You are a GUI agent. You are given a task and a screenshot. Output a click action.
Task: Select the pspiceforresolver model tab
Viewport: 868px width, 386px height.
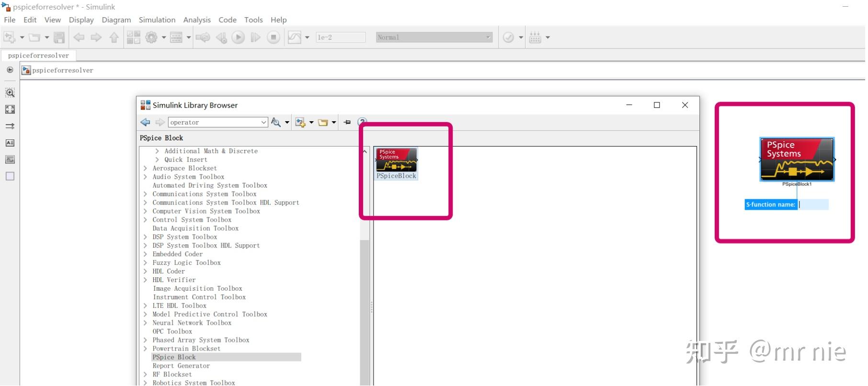click(x=38, y=56)
